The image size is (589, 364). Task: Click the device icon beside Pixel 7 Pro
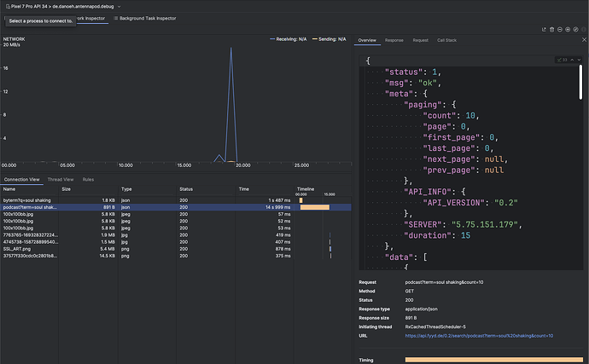(8, 6)
